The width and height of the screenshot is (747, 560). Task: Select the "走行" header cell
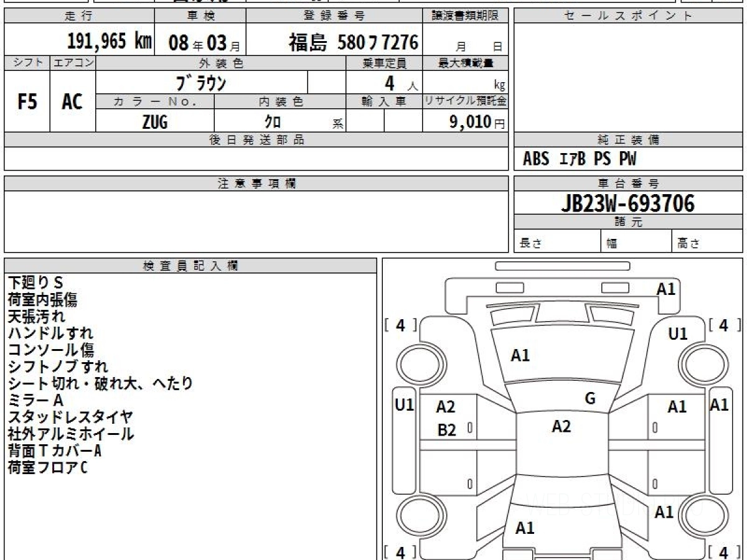[x=78, y=16]
